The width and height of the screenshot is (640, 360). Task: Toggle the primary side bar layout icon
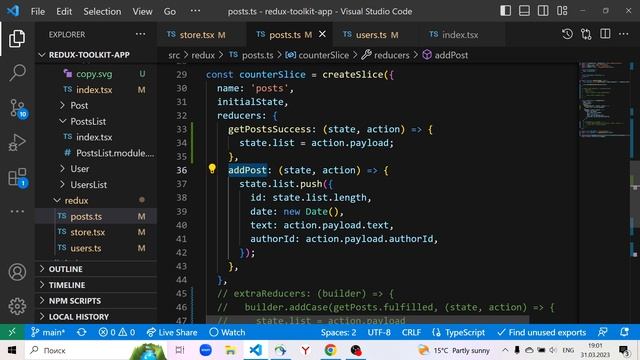pyautogui.click(x=505, y=11)
